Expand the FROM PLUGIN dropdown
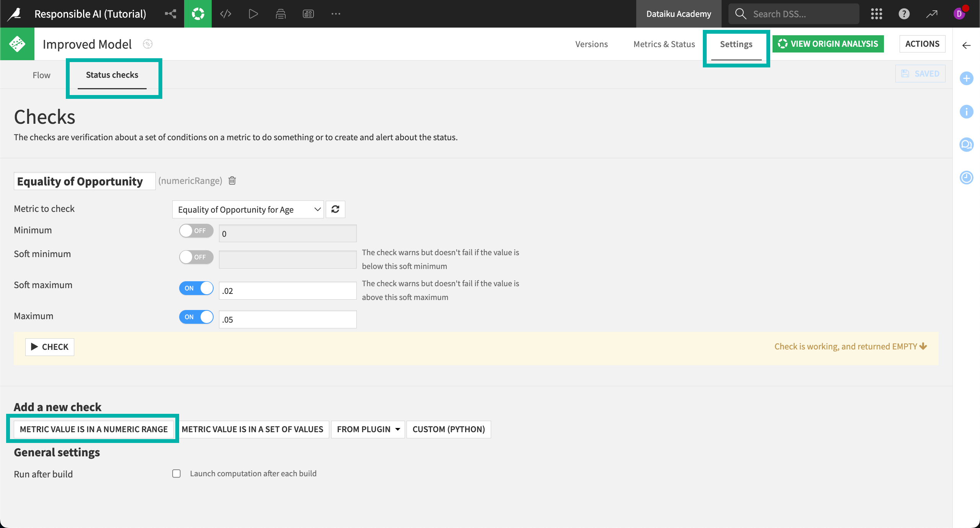Viewport: 980px width, 528px height. click(x=367, y=429)
